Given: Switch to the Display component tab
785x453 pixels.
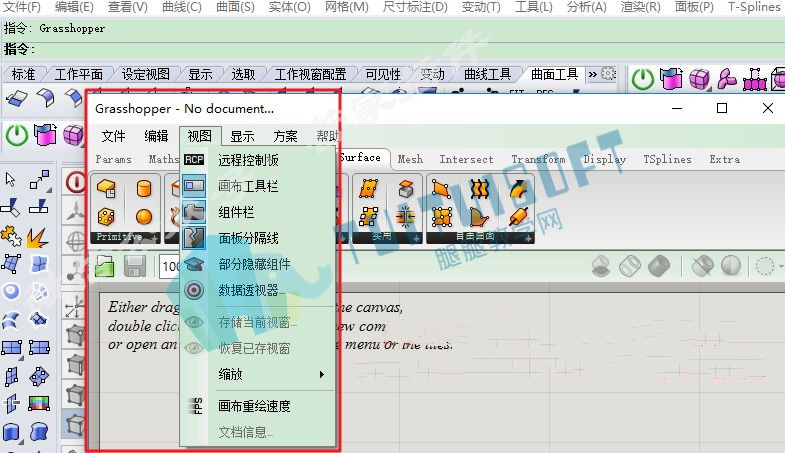Looking at the screenshot, I should (x=605, y=159).
